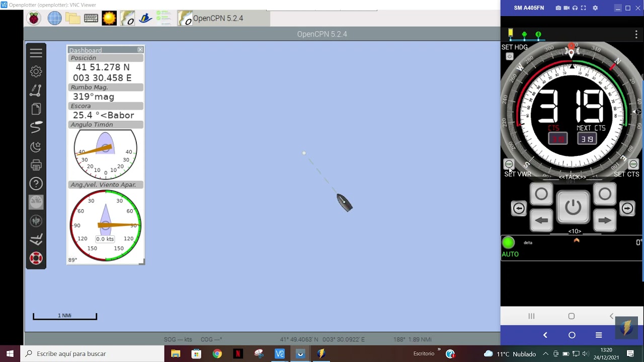644x362 pixels.
Task: Toggle the Dashboard plugin icon
Action: pyautogui.click(x=36, y=202)
